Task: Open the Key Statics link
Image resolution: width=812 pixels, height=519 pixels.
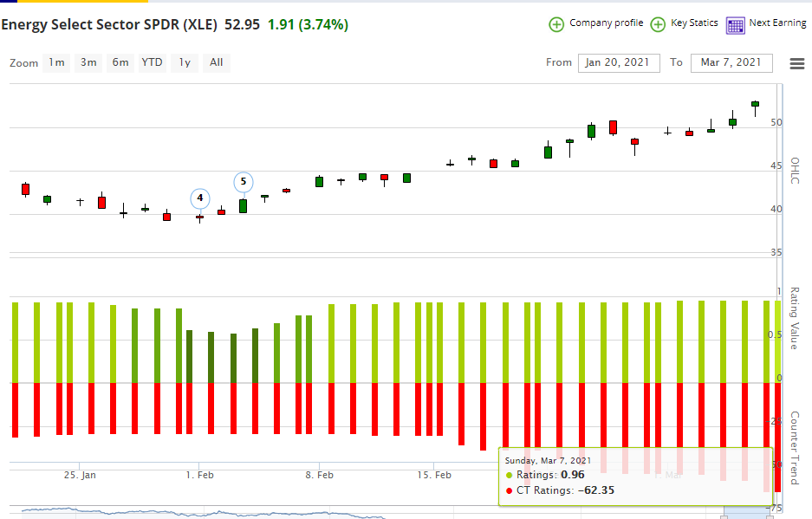Action: click(x=694, y=23)
